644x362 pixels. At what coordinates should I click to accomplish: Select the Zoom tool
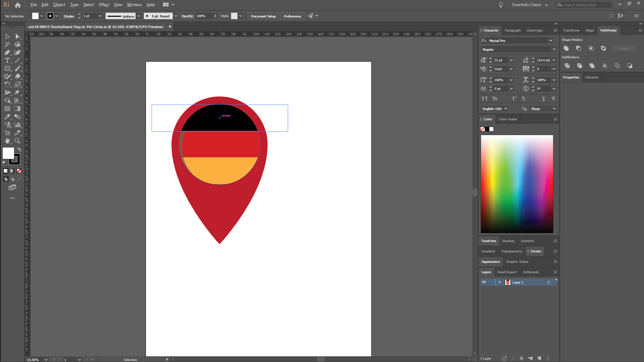[17, 141]
